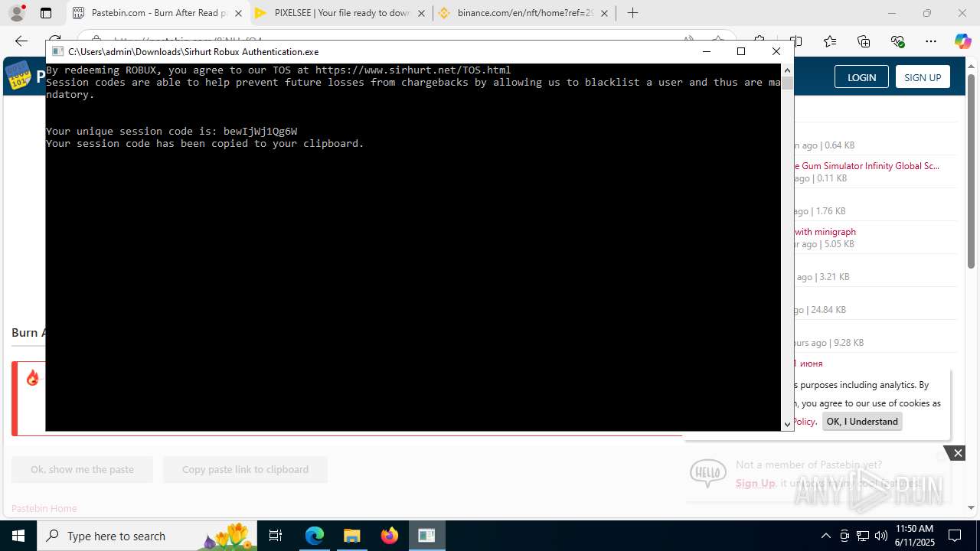Image resolution: width=980 pixels, height=551 pixels.
Task: Open the volume tray icon
Action: tap(881, 536)
